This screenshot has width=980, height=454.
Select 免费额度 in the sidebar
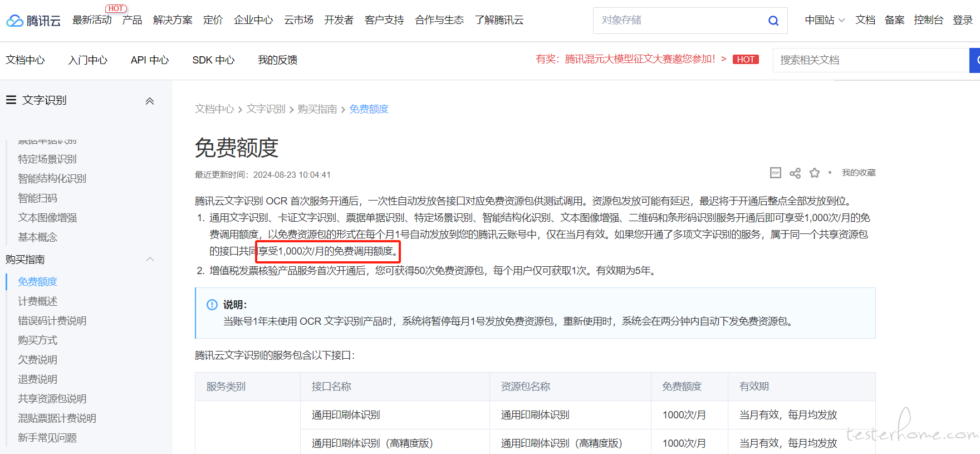[x=37, y=282]
